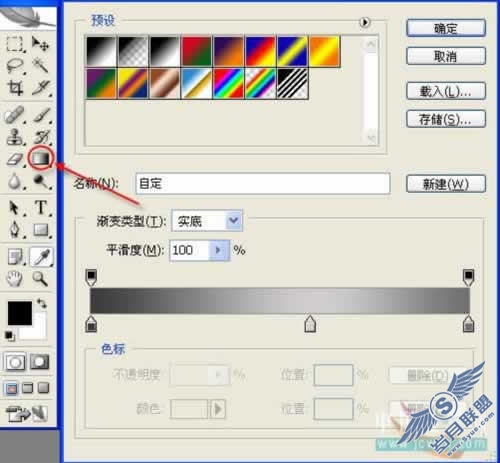Choose Full Screen with Menu Bar mode

point(27,388)
